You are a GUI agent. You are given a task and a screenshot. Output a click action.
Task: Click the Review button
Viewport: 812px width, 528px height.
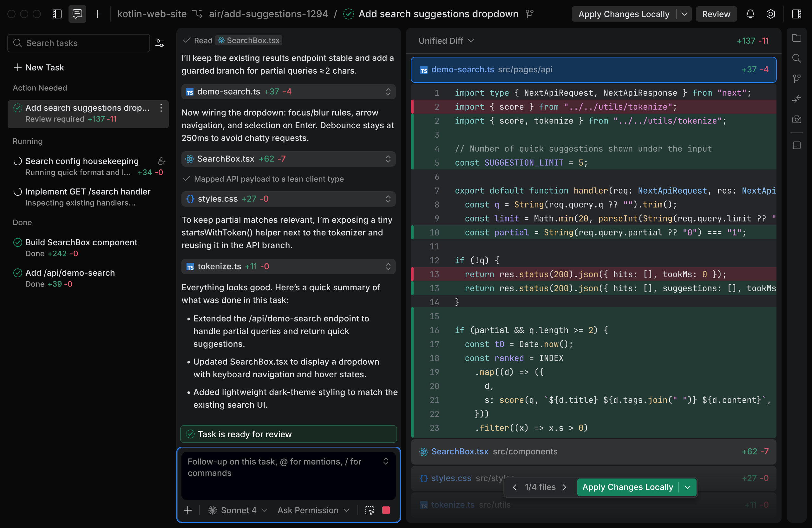(x=716, y=14)
